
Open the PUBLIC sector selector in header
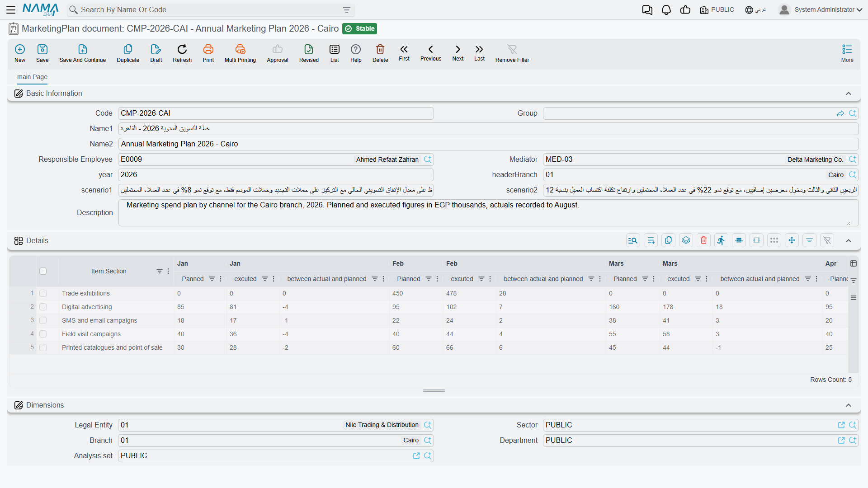(x=717, y=9)
